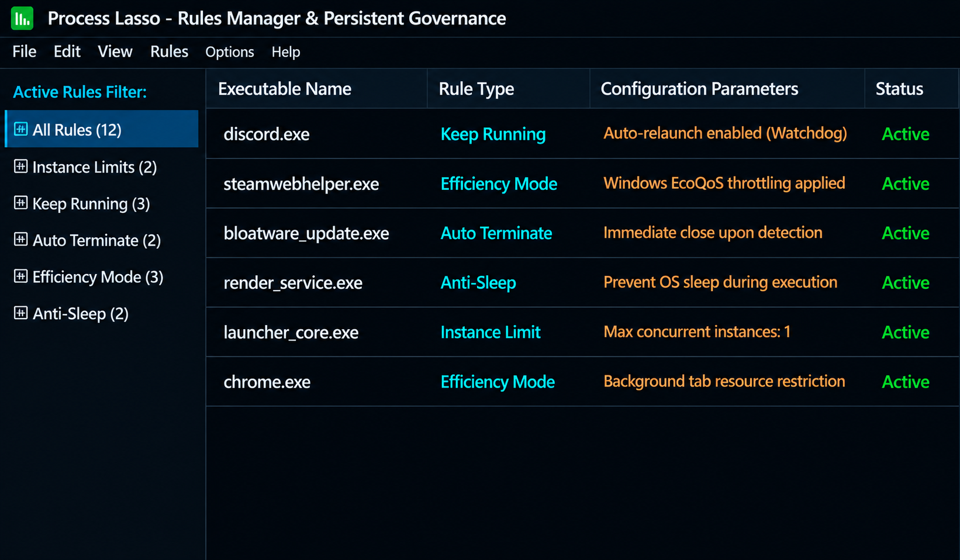This screenshot has height=560, width=960.
Task: Click chrome.exe's Efficiency Mode rule type
Action: tap(498, 382)
